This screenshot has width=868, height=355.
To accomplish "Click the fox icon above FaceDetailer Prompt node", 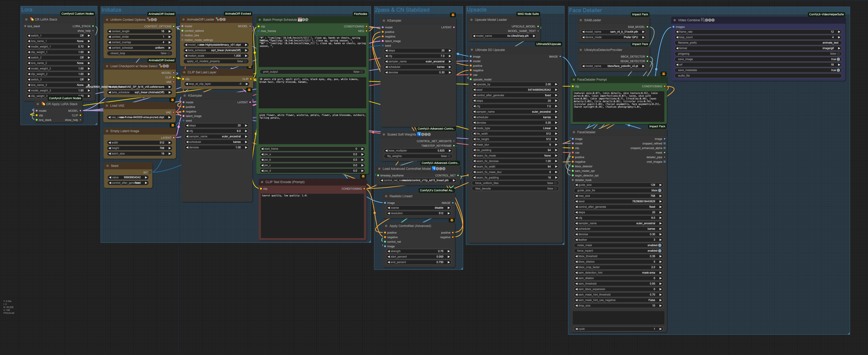I will pyautogui.click(x=663, y=74).
